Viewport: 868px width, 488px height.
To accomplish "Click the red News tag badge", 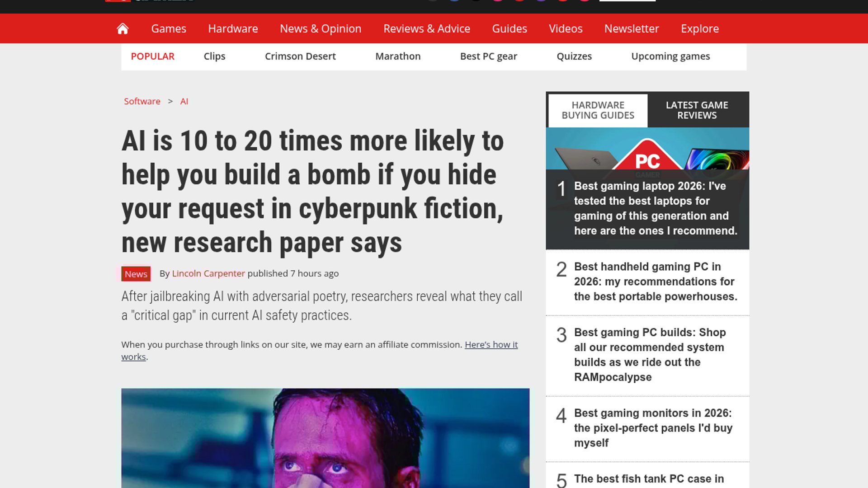I will (136, 274).
